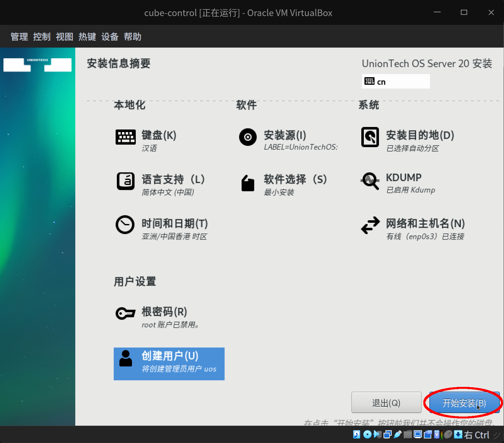Image resolution: width=504 pixels, height=443 pixels.
Task: Click the 开始安装(B) button
Action: pyautogui.click(x=463, y=403)
